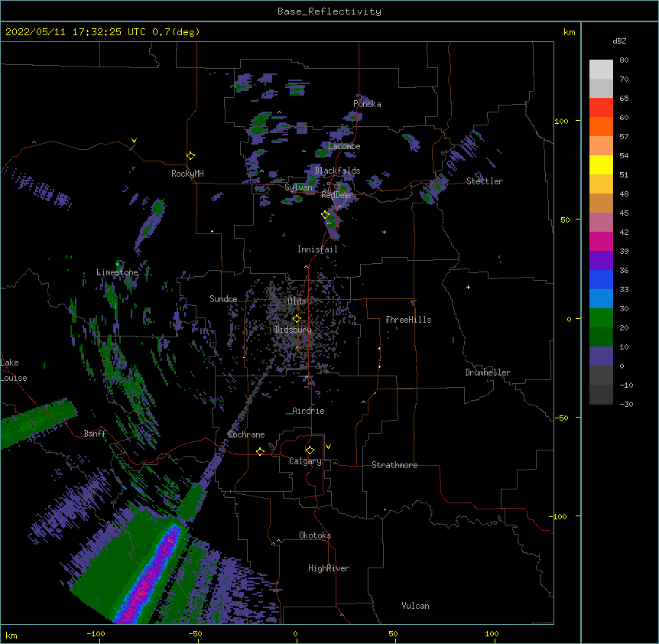Click the white asterisk marker above Limestone

click(x=118, y=265)
